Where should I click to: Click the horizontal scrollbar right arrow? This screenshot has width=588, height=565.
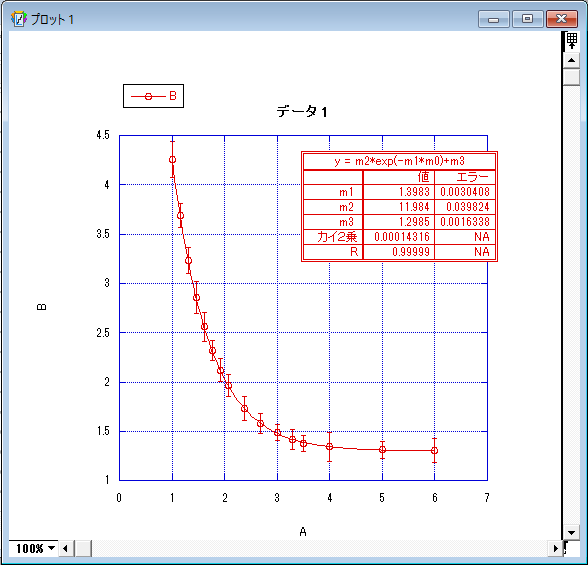[556, 549]
